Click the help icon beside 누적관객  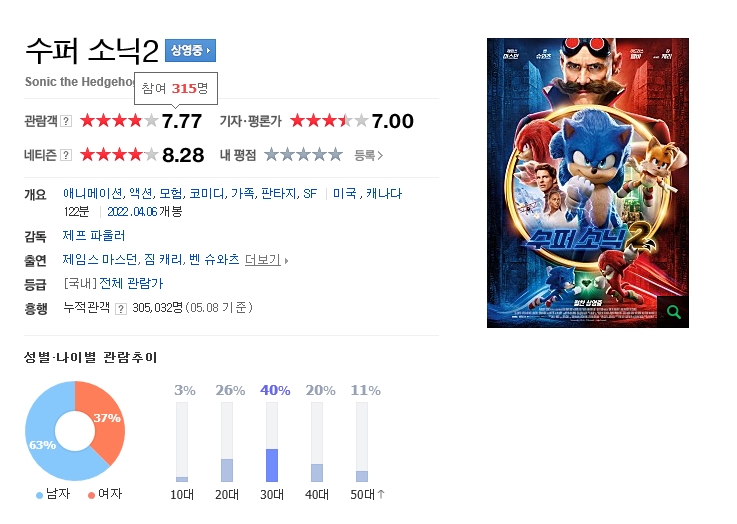(121, 309)
